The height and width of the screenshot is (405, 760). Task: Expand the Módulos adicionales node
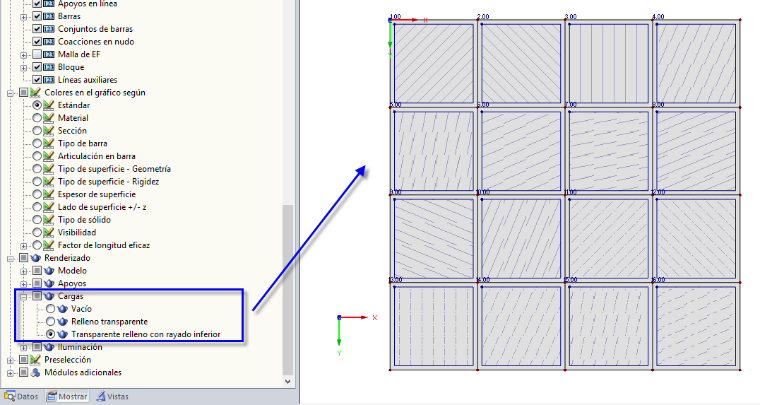point(10,373)
